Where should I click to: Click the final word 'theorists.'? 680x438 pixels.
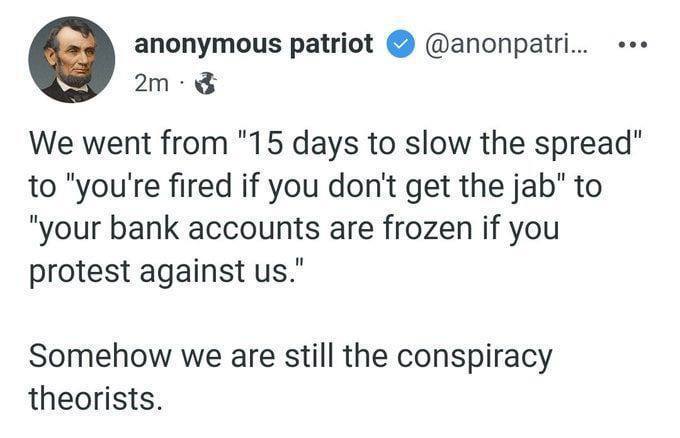click(96, 398)
